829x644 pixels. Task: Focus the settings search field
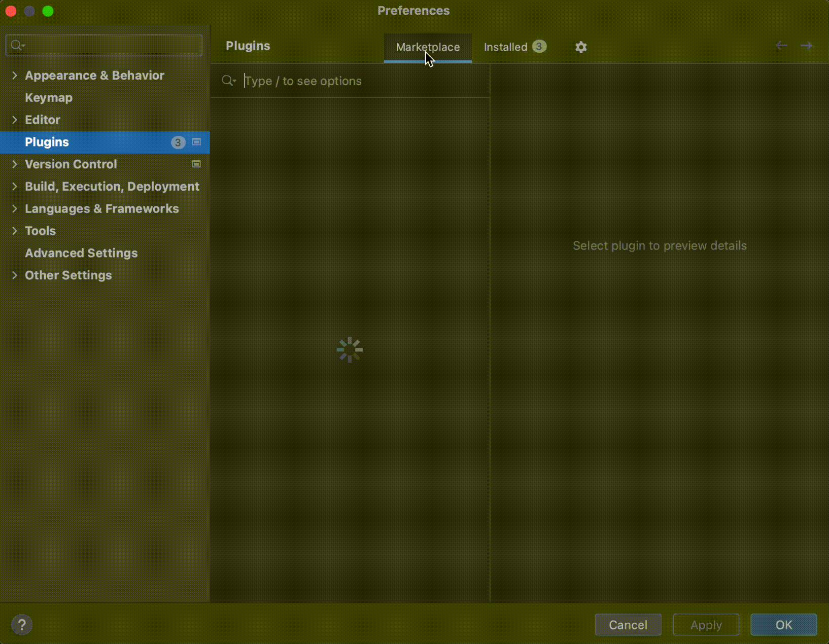coord(104,45)
